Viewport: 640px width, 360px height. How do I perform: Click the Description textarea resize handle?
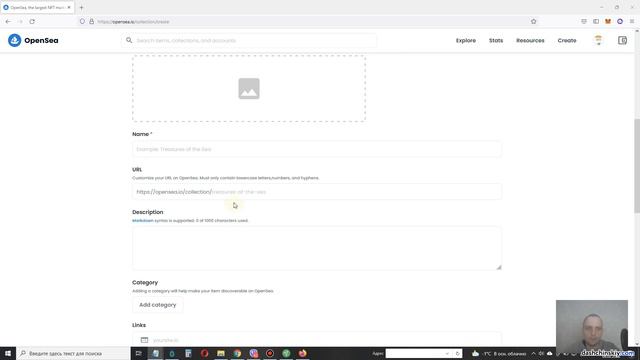coord(499,267)
